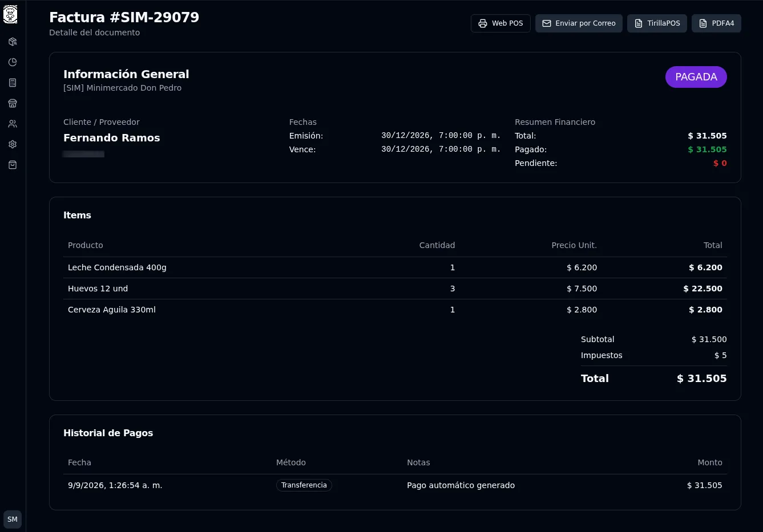Screen dimensions: 763x532
Task: Open the calculator icon in the sidebar
Action: [13, 83]
